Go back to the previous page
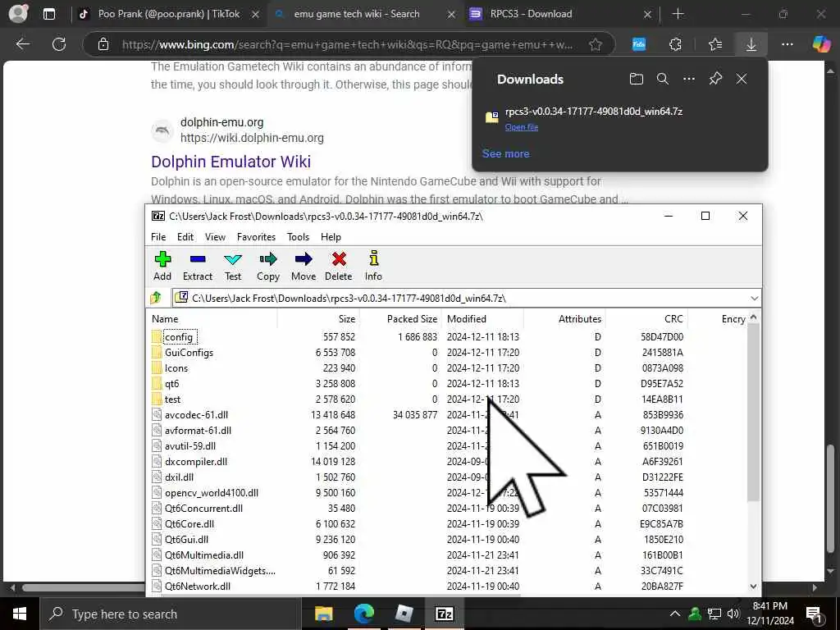This screenshot has height=630, width=840. tap(22, 44)
